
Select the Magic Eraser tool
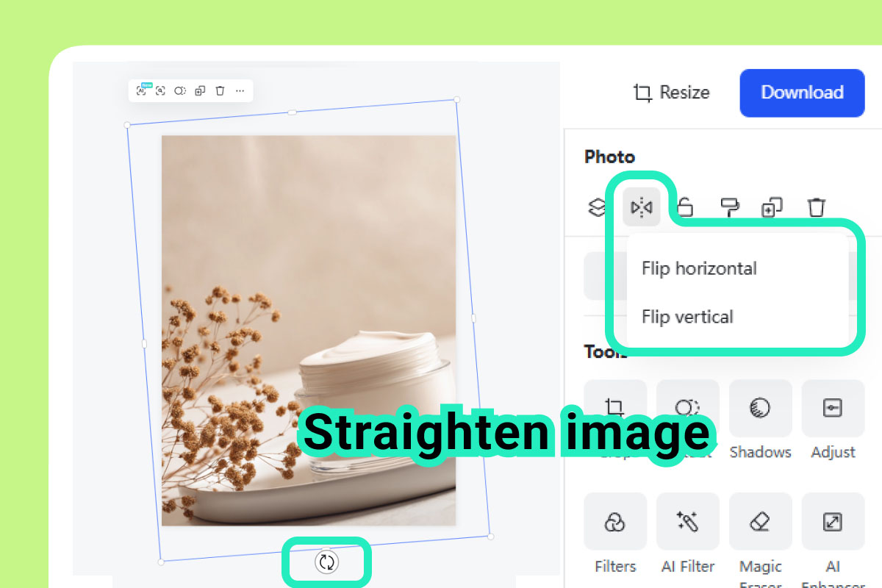[x=760, y=521]
